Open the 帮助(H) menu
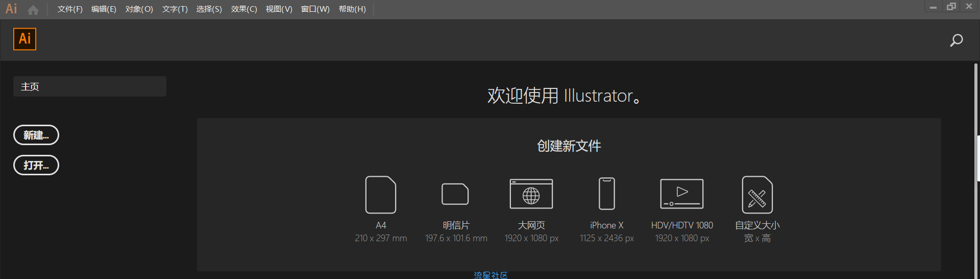Viewport: 980px width, 279px height. click(x=352, y=9)
